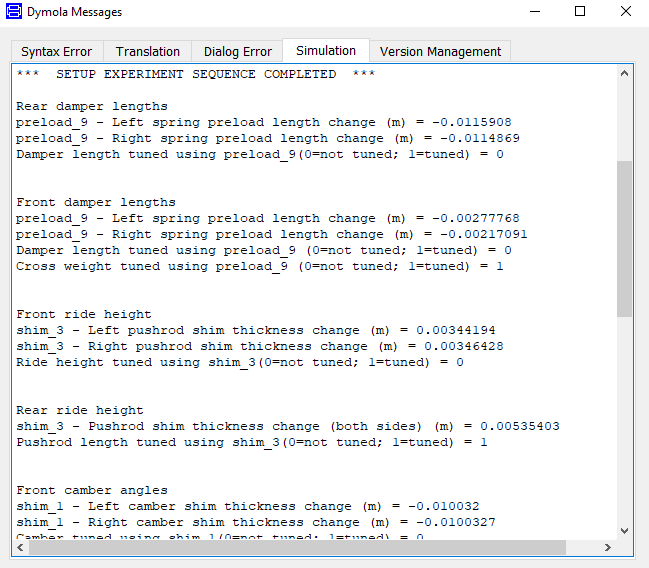Click the scroll up arrow
This screenshot has width=649, height=568.
coord(624,74)
